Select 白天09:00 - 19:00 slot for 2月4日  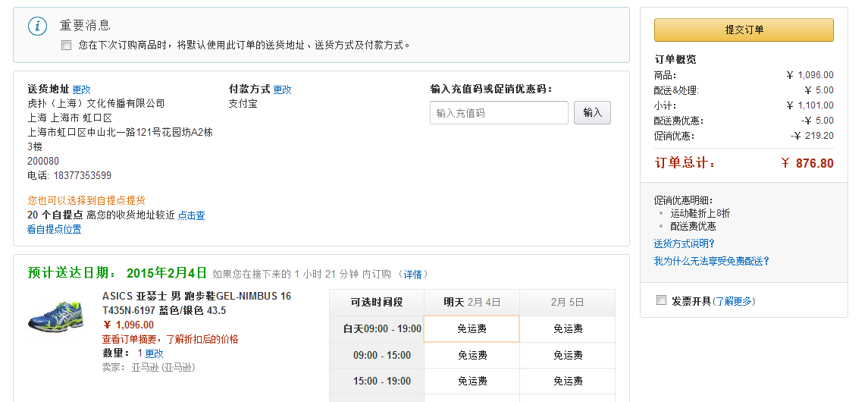point(472,329)
